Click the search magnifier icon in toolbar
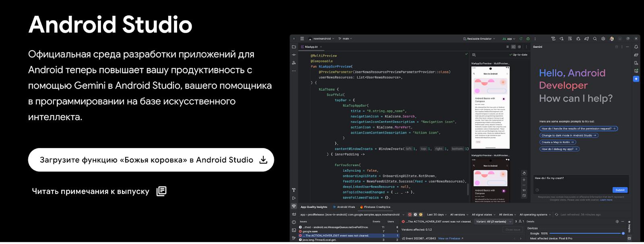Viewport: 644px width, 244px height. coord(595,39)
